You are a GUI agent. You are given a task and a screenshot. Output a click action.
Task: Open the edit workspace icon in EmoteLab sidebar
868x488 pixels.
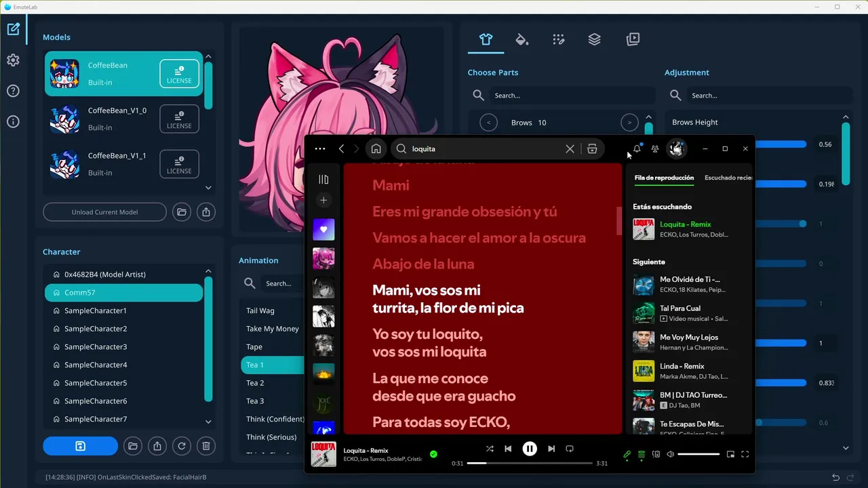point(13,29)
